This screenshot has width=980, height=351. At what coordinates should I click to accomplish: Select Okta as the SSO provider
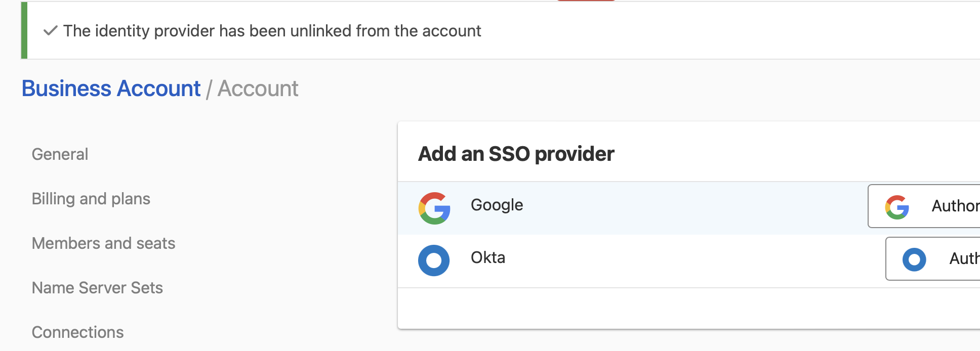(x=487, y=258)
